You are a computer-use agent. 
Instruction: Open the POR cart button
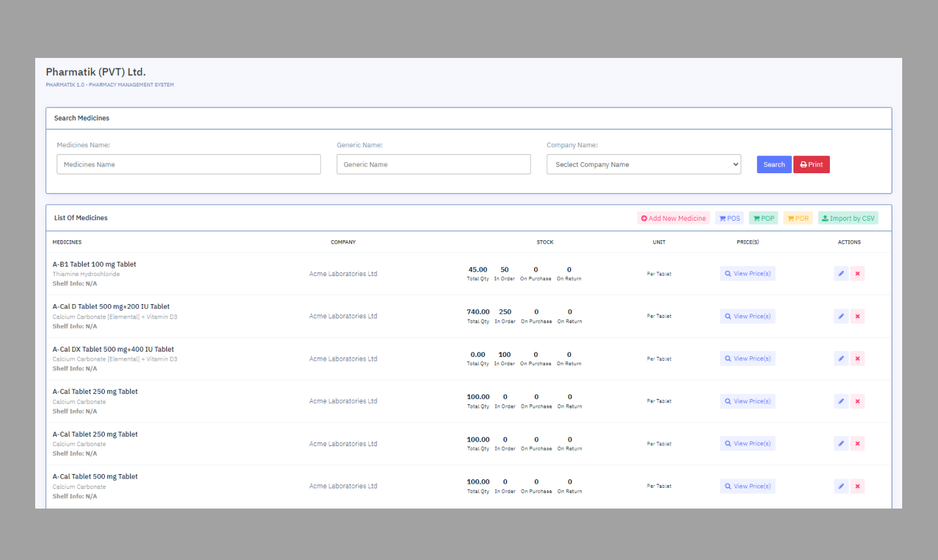pyautogui.click(x=798, y=218)
